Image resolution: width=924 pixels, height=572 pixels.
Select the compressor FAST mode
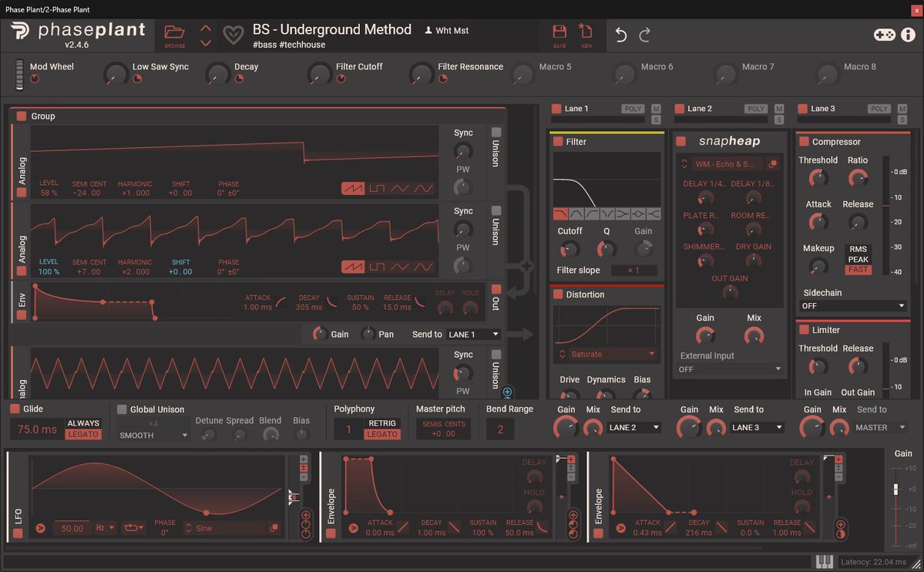coord(858,270)
